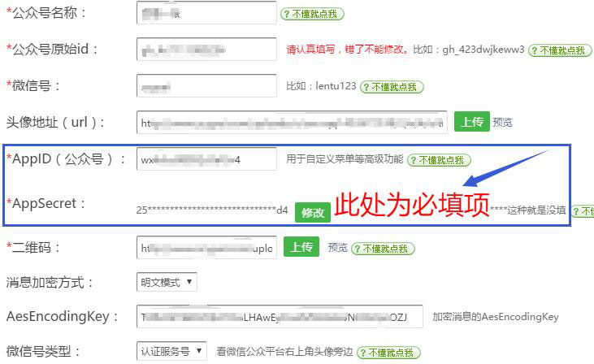594x364 pixels.
Task: Click the 微信号类型 label
Action: (x=43, y=352)
